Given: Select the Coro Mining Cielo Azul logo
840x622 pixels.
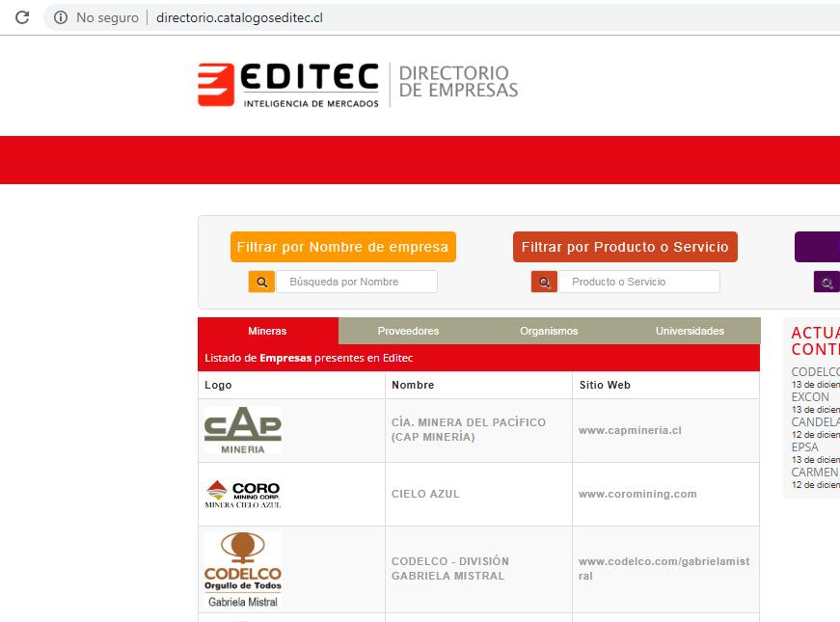Looking at the screenshot, I should (243, 494).
